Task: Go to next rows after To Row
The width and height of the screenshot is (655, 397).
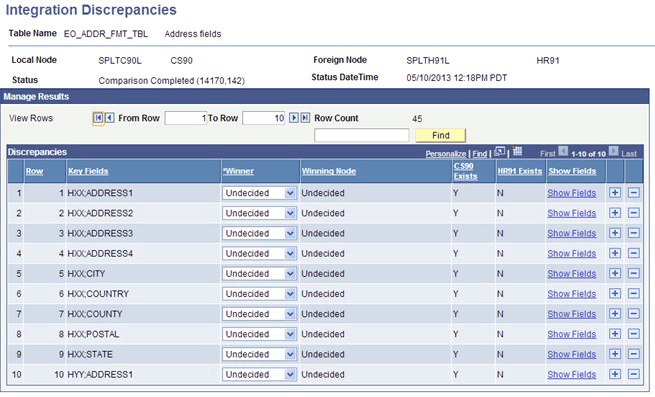Action: point(294,118)
